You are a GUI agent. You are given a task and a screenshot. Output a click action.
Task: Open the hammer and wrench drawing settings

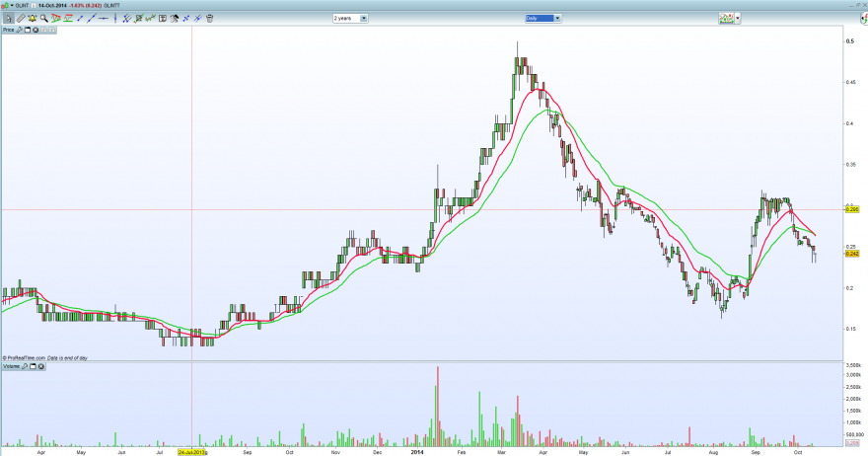pyautogui.click(x=174, y=19)
